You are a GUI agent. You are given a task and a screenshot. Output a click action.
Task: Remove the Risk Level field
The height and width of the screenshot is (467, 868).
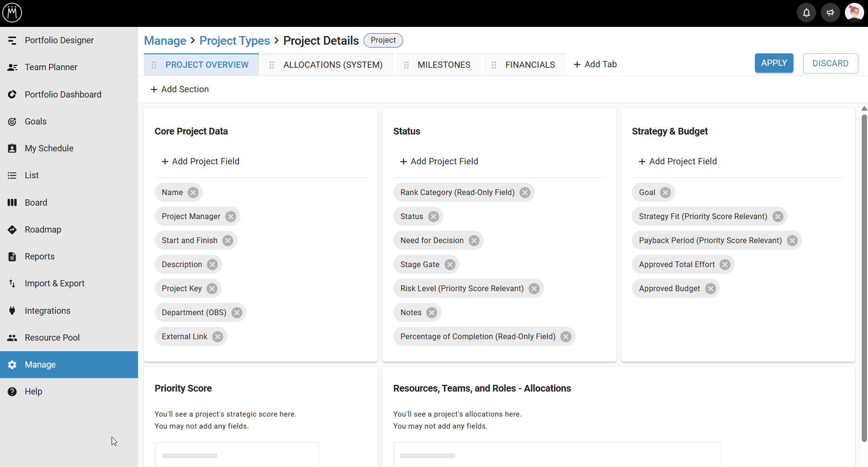[x=534, y=289]
